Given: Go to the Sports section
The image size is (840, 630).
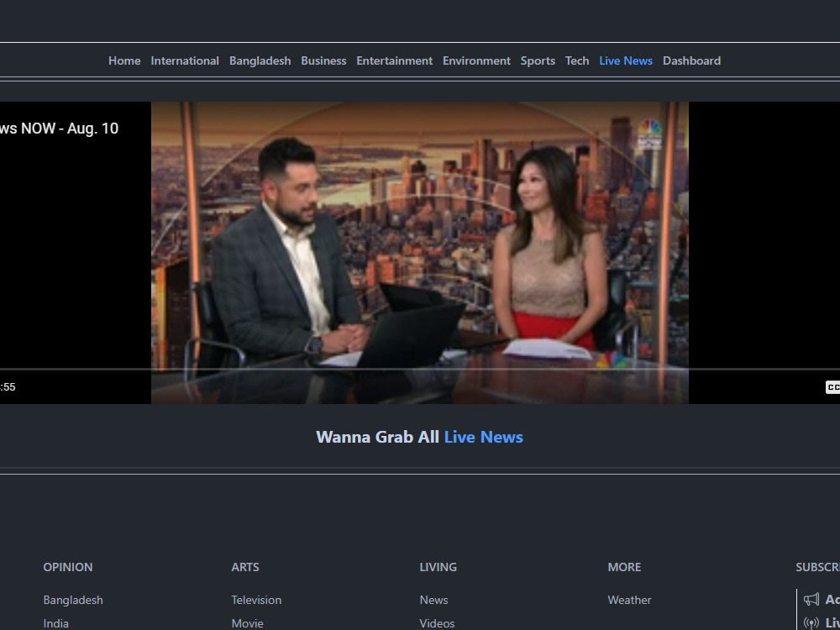Looking at the screenshot, I should pyautogui.click(x=538, y=61).
